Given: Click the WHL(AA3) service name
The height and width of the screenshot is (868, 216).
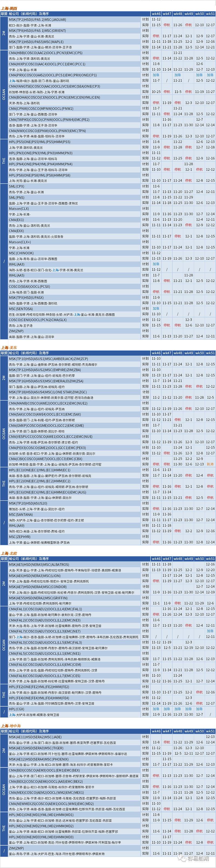Looking at the screenshot, I should [16, 264].
